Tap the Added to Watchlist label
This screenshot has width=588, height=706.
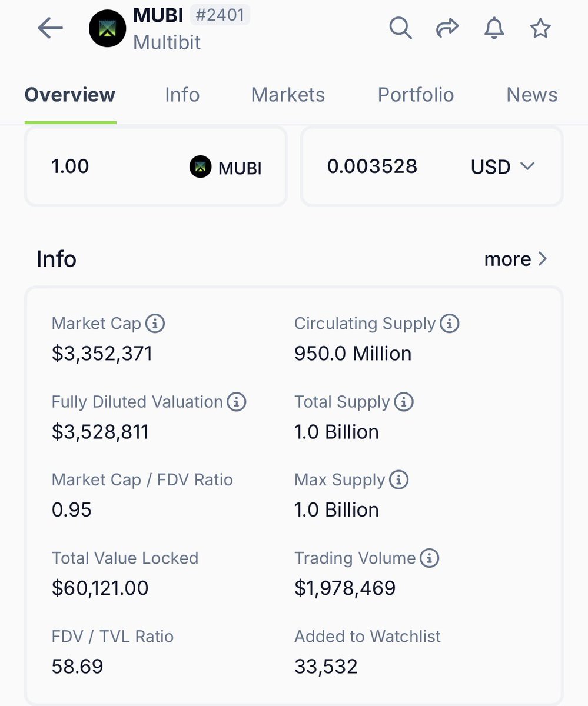tap(367, 636)
